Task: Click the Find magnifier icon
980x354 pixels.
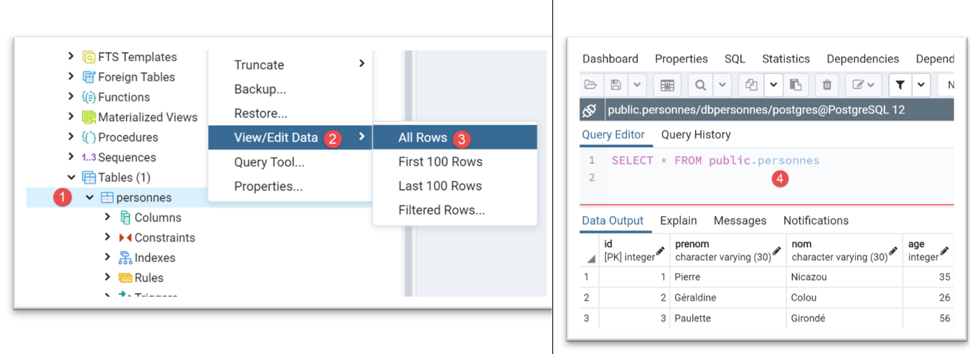Action: click(700, 85)
